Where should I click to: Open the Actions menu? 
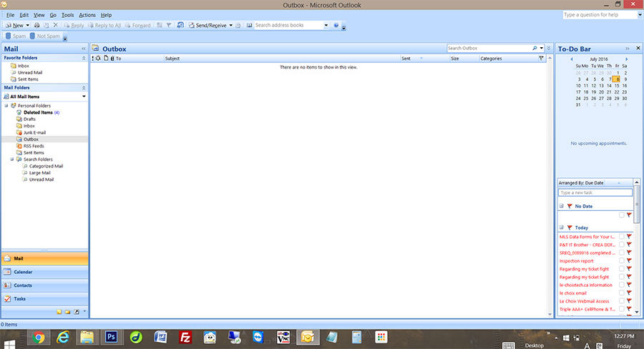pyautogui.click(x=87, y=15)
